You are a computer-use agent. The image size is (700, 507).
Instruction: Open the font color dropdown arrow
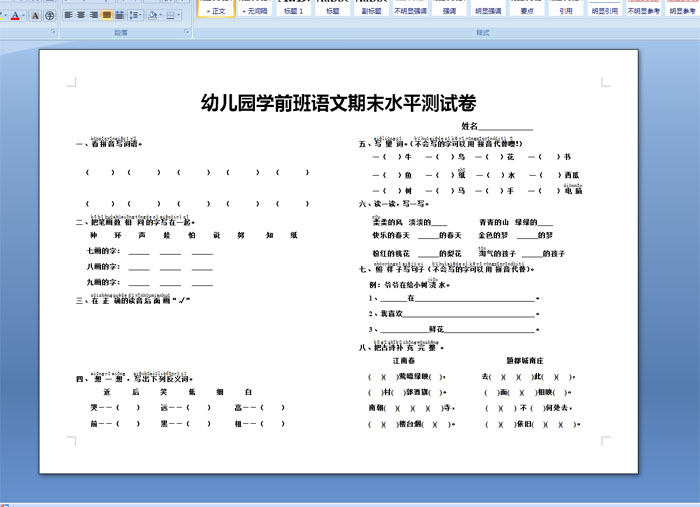[x=23, y=16]
